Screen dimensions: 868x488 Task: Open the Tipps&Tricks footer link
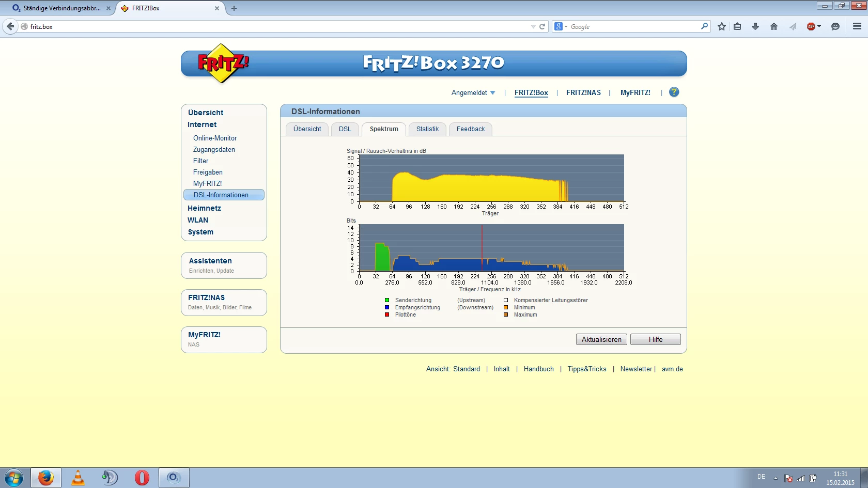coord(587,369)
